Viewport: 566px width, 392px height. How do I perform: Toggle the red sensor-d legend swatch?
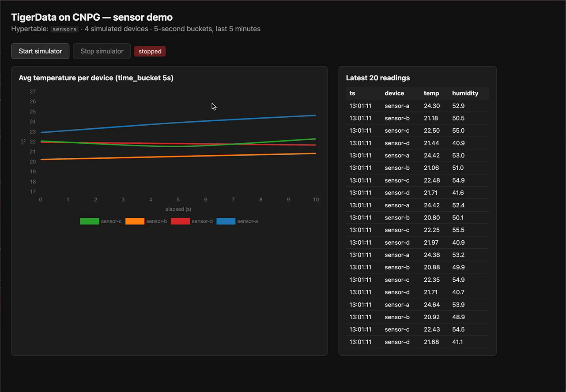pos(180,221)
